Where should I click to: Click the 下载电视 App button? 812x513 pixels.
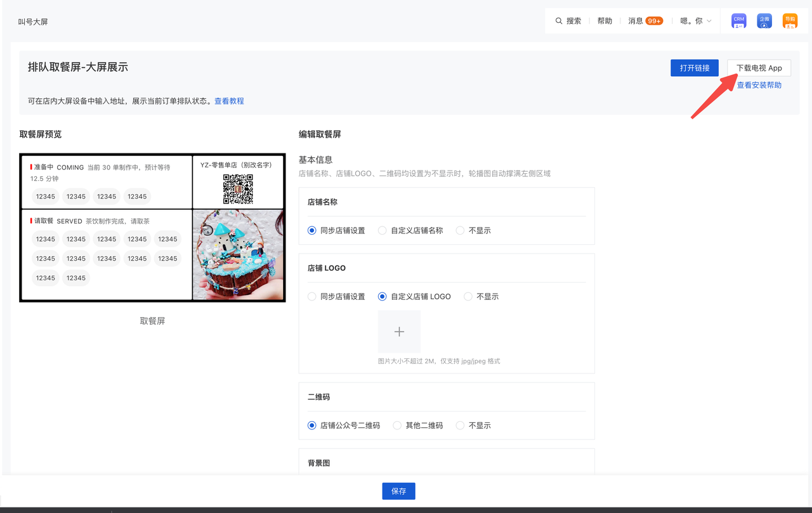pyautogui.click(x=759, y=68)
